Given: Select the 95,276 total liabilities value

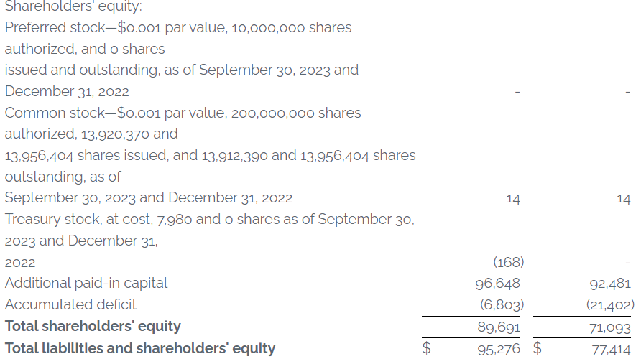Looking at the screenshot, I should tap(499, 349).
